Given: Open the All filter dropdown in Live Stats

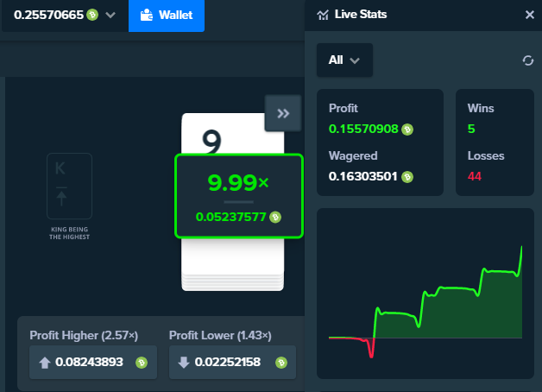Looking at the screenshot, I should pyautogui.click(x=344, y=60).
